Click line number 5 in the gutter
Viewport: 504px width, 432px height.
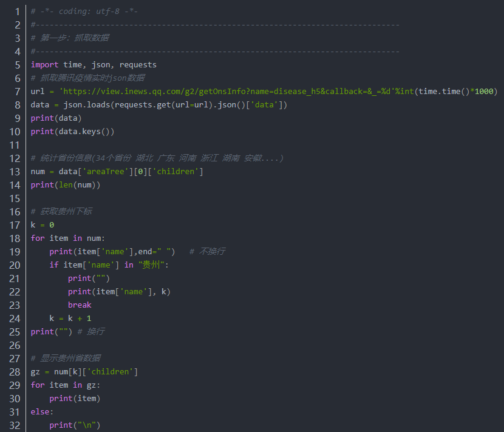pos(18,65)
